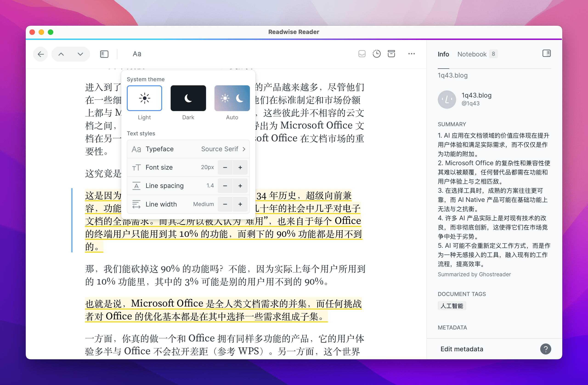Click the 1.4 line spacing value
The height and width of the screenshot is (385, 588).
coord(210,186)
